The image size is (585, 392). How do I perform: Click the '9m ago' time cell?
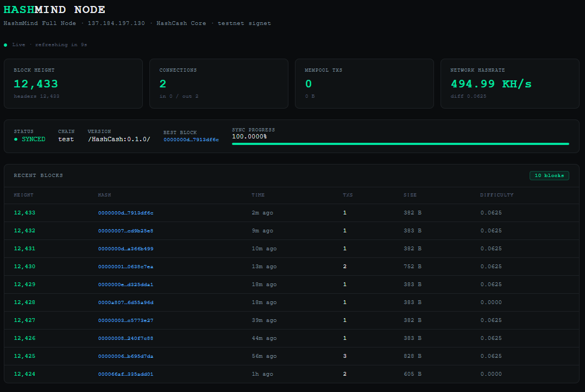coord(262,231)
